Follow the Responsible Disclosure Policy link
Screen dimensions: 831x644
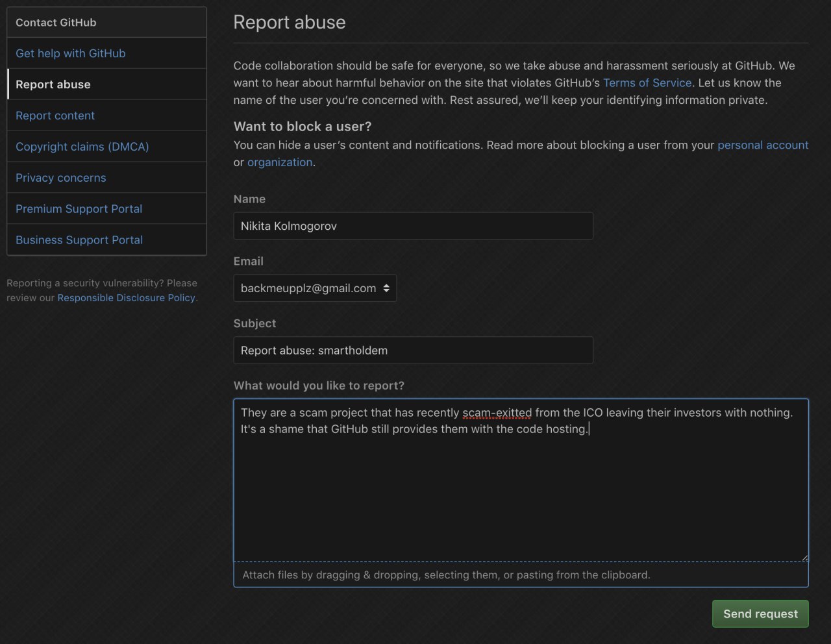[x=127, y=298]
